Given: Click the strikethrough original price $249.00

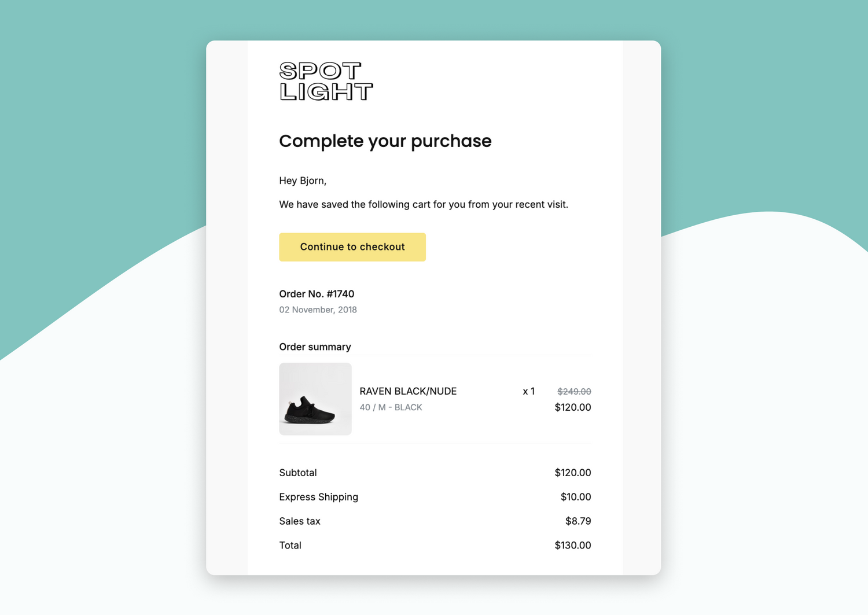Looking at the screenshot, I should click(x=573, y=391).
